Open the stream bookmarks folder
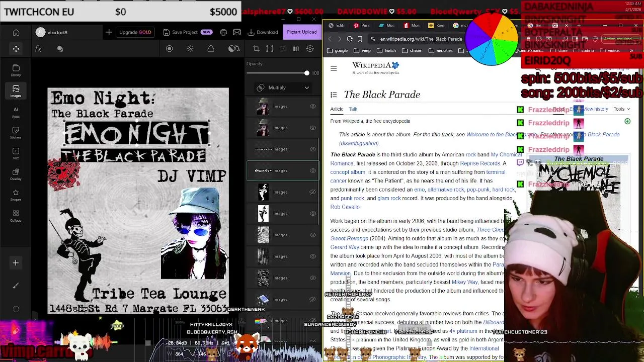Screen dimensions: 644x362 click(x=412, y=51)
